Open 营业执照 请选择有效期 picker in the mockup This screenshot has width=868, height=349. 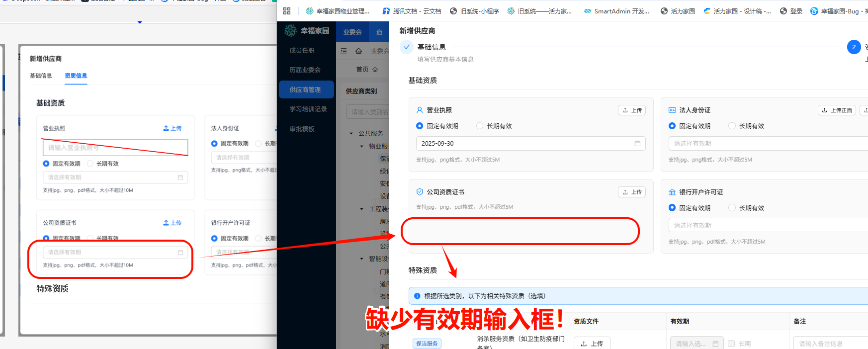tap(115, 177)
